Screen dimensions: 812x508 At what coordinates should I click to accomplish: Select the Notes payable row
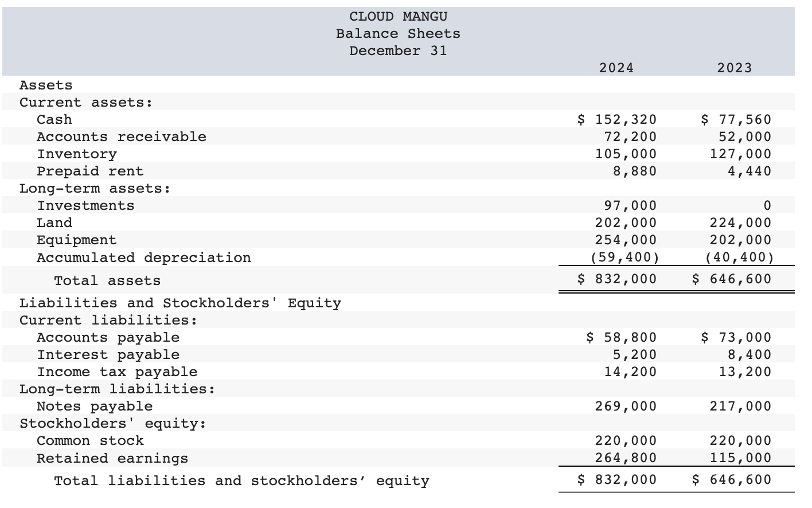pos(93,407)
